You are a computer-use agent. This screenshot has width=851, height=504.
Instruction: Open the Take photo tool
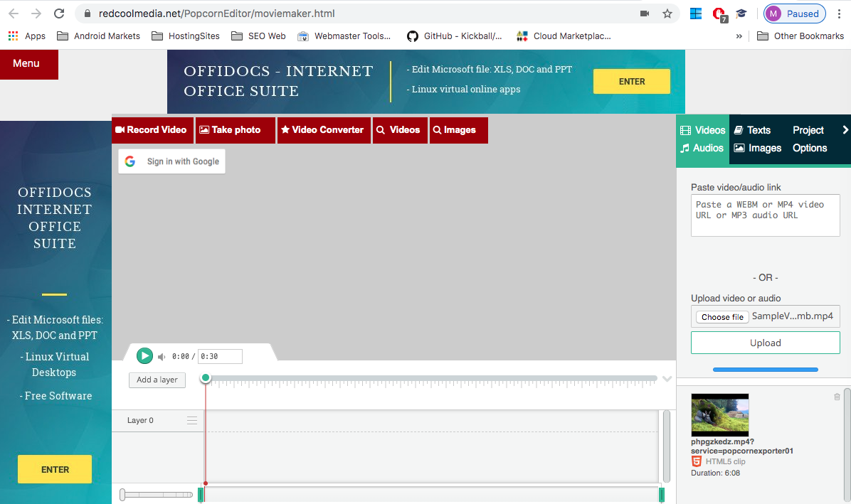point(236,130)
